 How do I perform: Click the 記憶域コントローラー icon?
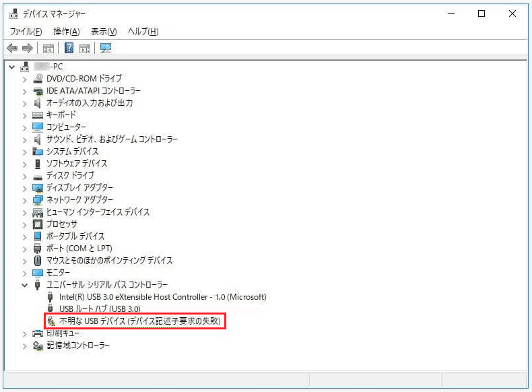(38, 346)
